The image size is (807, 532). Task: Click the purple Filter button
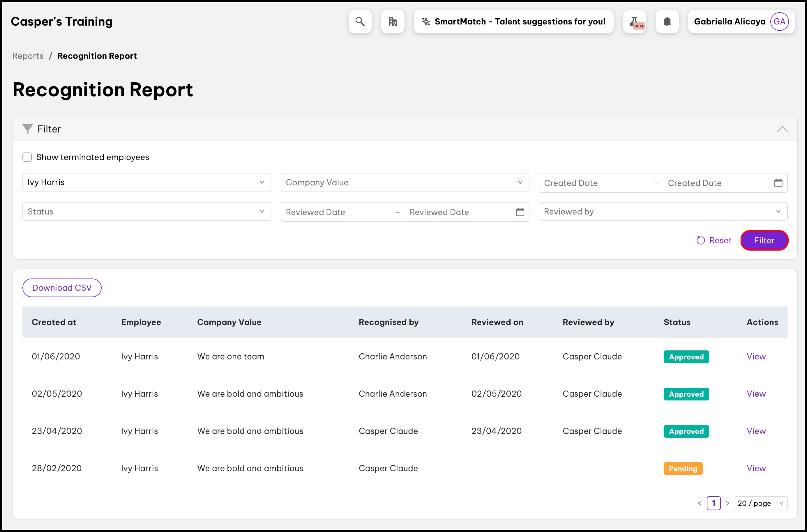[764, 240]
